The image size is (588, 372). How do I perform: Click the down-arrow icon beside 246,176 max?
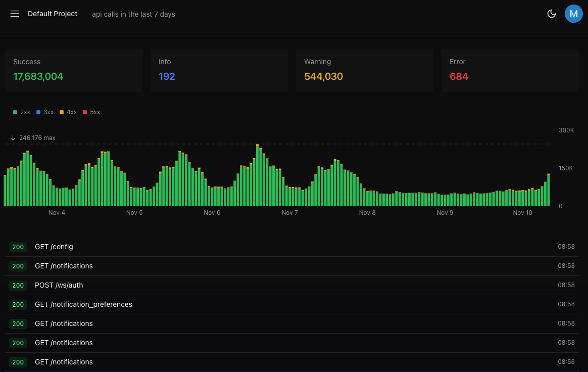(x=12, y=137)
